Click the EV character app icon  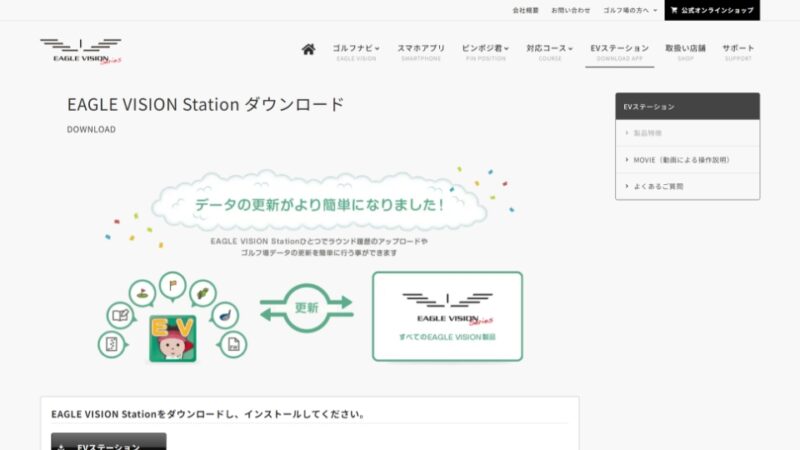coord(172,339)
